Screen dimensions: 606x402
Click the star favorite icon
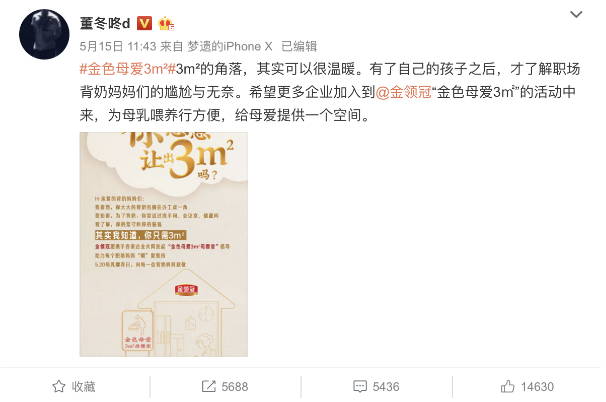59,386
